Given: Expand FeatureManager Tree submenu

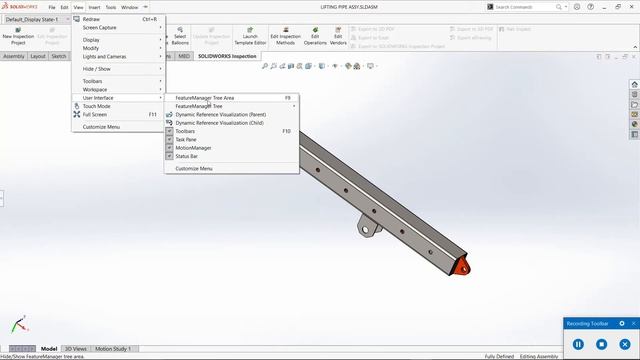Looking at the screenshot, I should pyautogui.click(x=231, y=106).
